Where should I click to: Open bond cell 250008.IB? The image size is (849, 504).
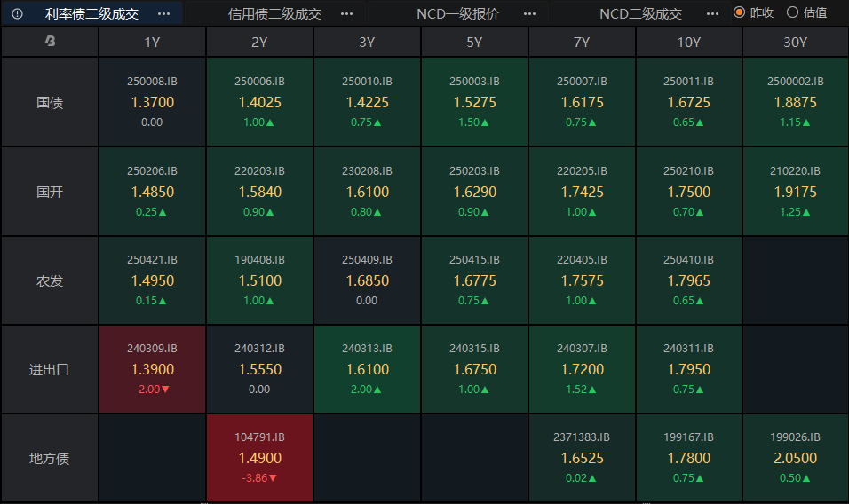pos(152,102)
